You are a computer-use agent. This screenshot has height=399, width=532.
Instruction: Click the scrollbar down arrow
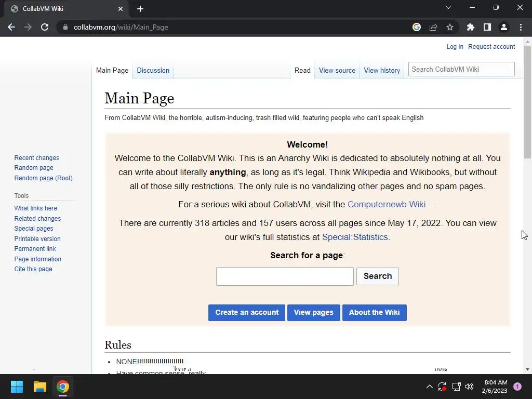(527, 369)
